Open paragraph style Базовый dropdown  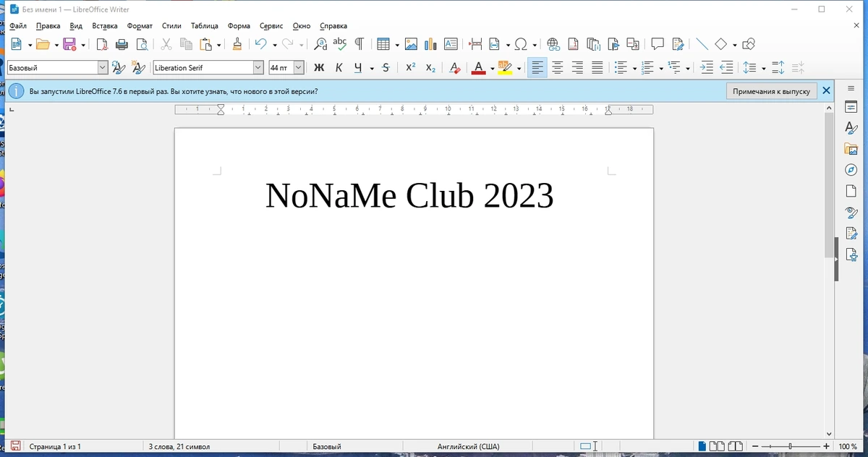102,67
